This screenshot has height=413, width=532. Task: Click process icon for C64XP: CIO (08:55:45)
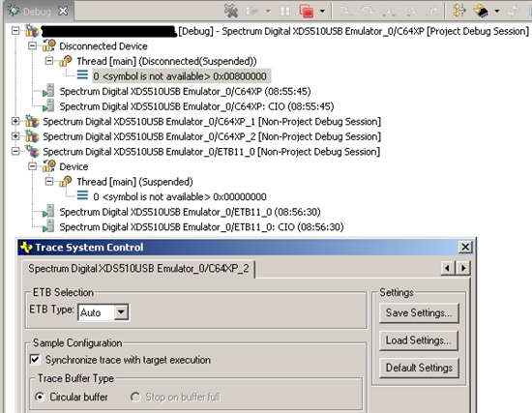coord(48,105)
